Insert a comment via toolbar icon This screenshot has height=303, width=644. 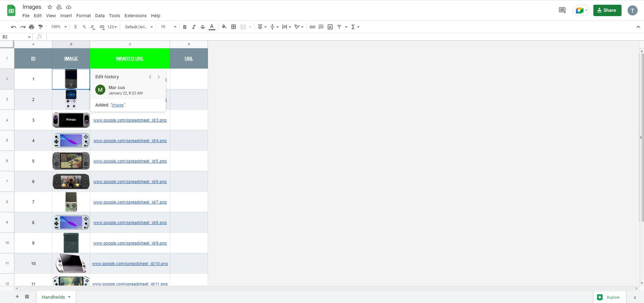coord(321,27)
